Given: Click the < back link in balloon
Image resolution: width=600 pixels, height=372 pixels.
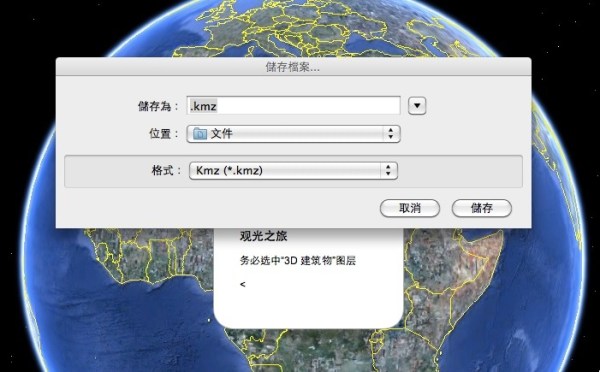Looking at the screenshot, I should (243, 284).
